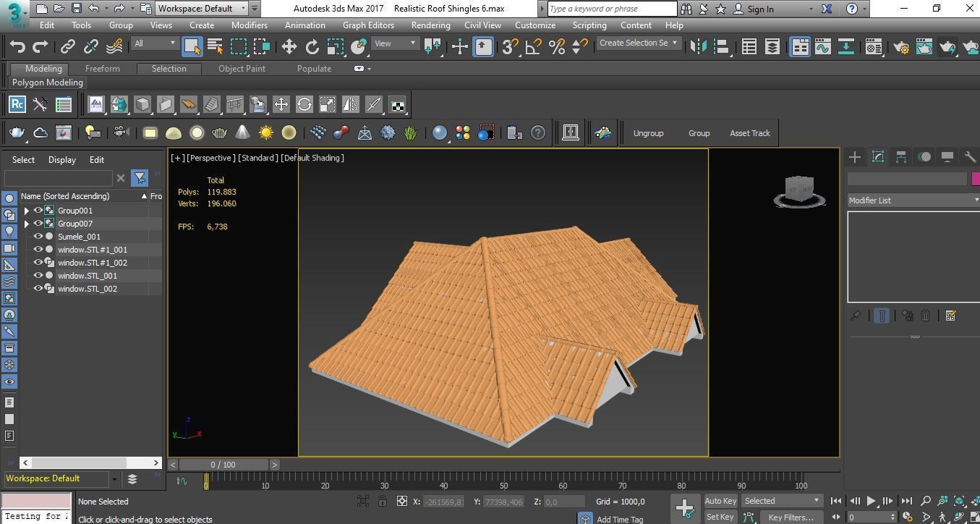
Task: Click the Asset Track button
Action: pyautogui.click(x=750, y=133)
